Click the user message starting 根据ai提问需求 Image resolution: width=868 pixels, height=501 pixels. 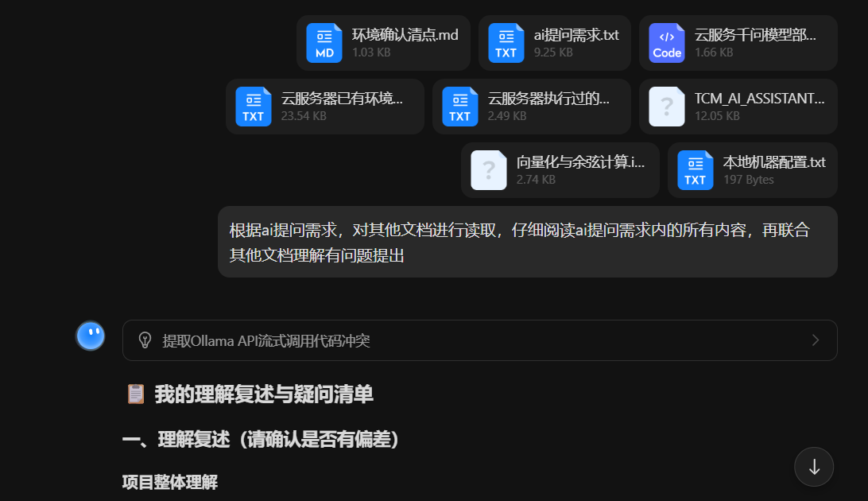coord(528,242)
